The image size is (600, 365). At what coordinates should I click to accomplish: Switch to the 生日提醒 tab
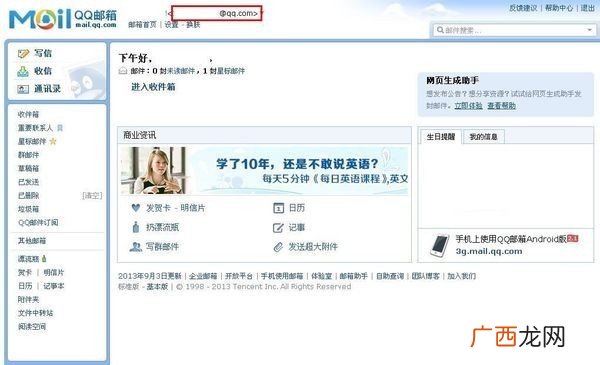click(441, 137)
